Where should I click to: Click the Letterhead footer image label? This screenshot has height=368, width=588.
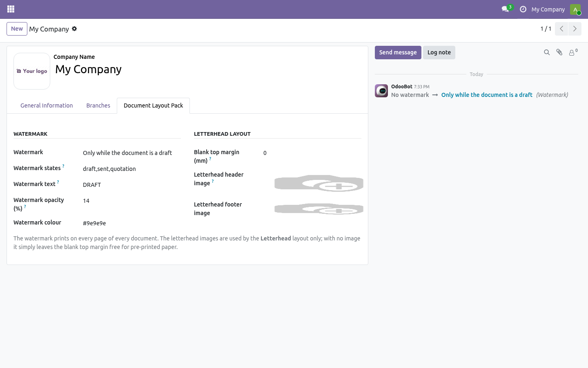click(x=218, y=209)
